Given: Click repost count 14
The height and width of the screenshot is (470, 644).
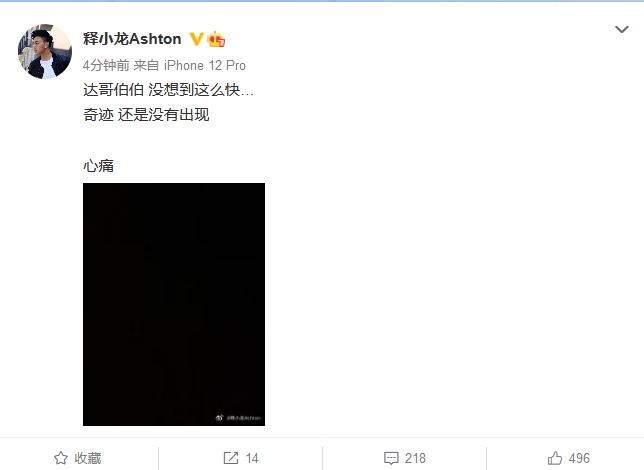Looking at the screenshot, I should pos(252,458).
